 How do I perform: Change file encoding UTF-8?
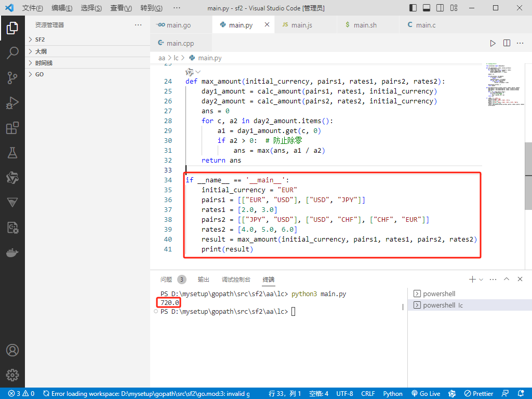pyautogui.click(x=344, y=394)
